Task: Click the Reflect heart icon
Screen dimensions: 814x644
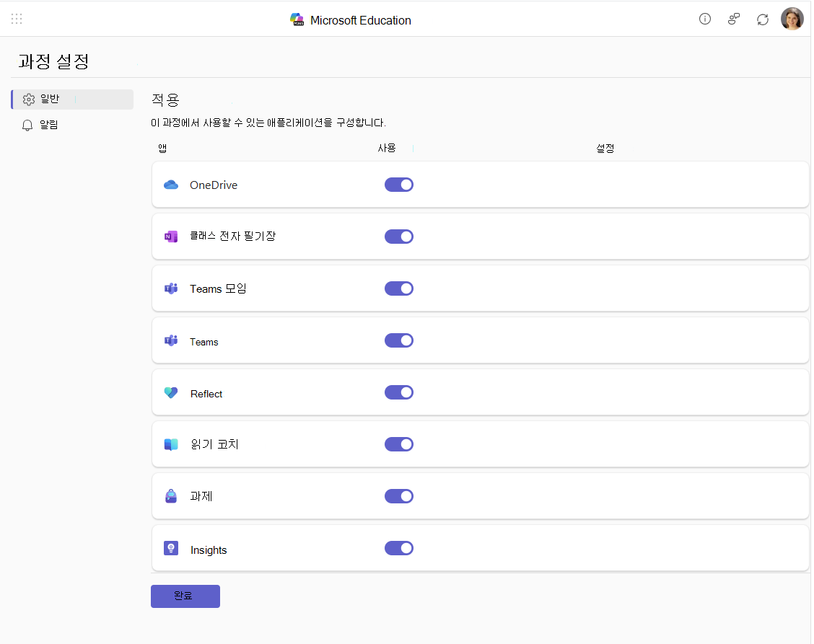Action: tap(171, 393)
